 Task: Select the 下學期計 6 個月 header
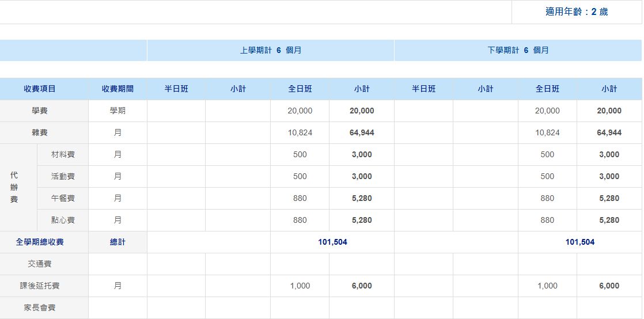pos(518,50)
